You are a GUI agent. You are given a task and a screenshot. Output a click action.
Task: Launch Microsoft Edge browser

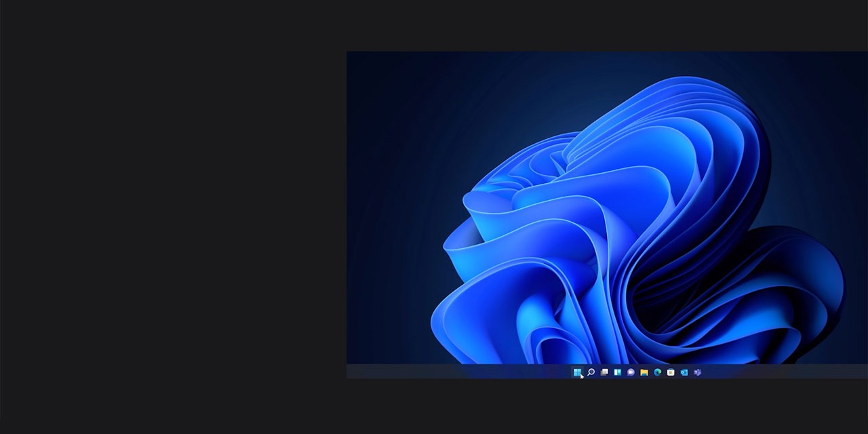tap(657, 372)
